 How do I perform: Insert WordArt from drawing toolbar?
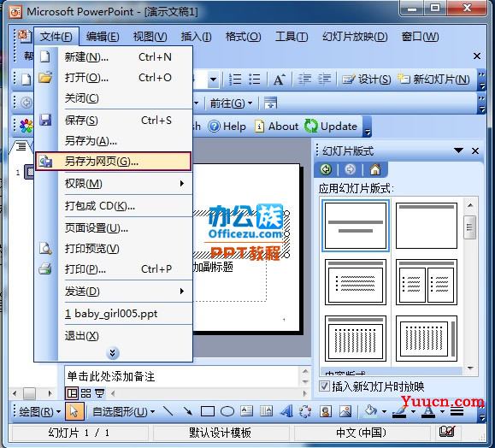[x=286, y=411]
